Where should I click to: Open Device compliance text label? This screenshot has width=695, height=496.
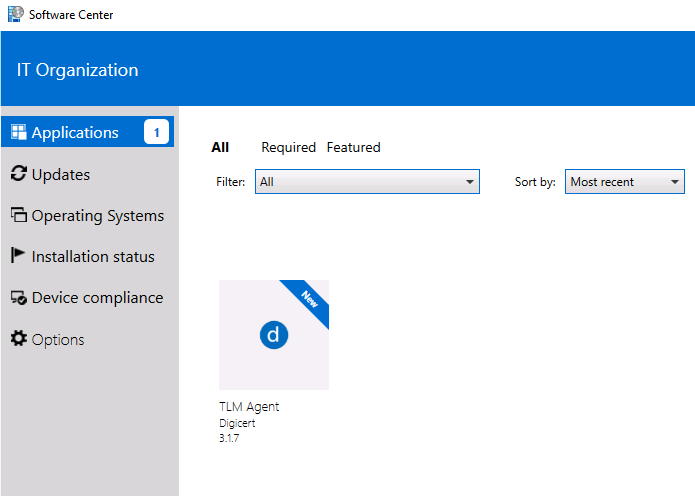[97, 298]
